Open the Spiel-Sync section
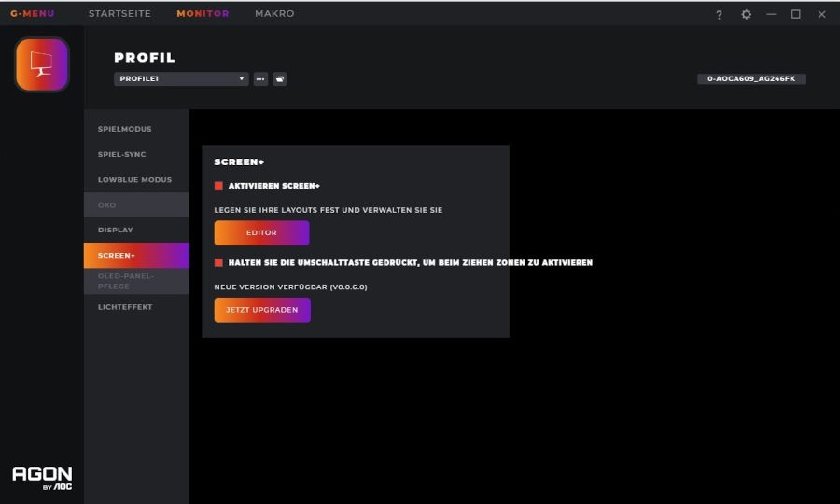The height and width of the screenshot is (504, 840). [x=136, y=154]
